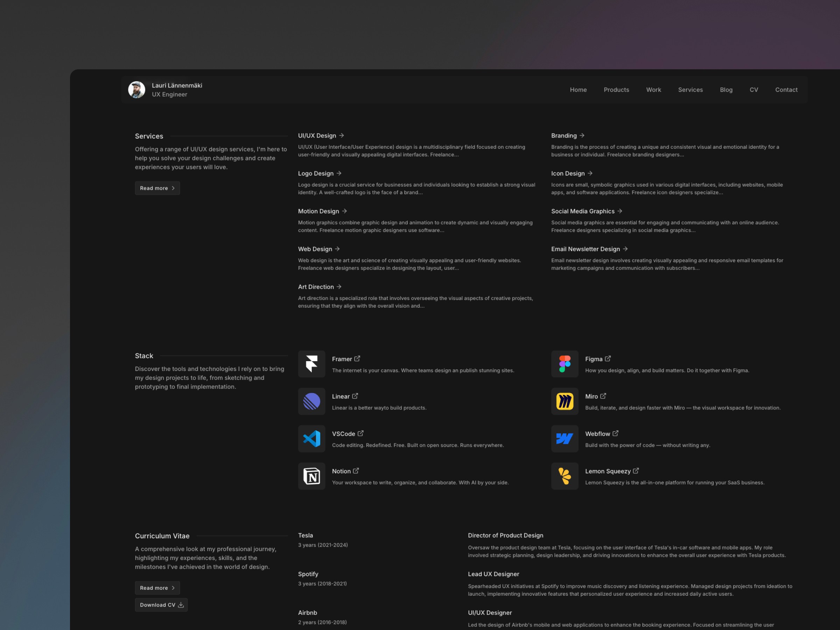This screenshot has height=630, width=840.
Task: Click the Spotify company entry
Action: pos(308,574)
